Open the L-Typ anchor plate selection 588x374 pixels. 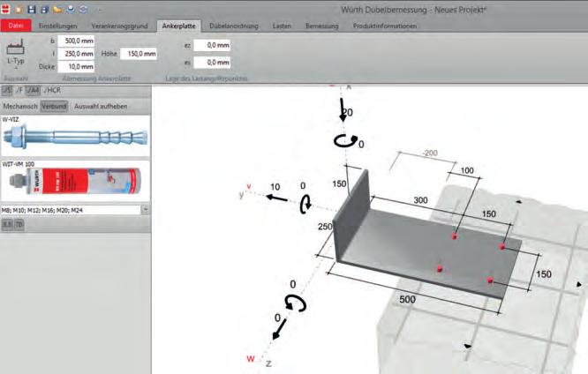click(x=15, y=55)
